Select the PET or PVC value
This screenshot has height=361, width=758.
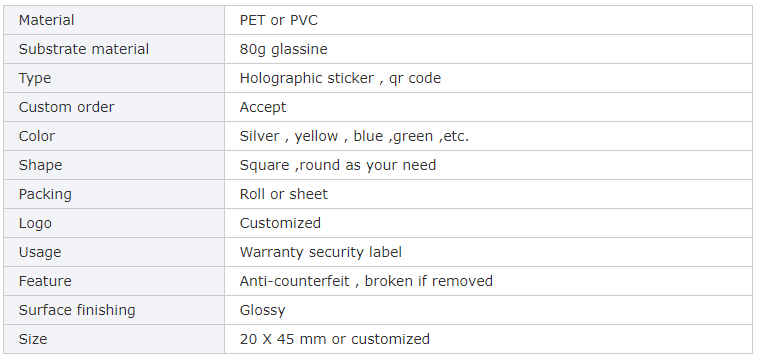[278, 20]
